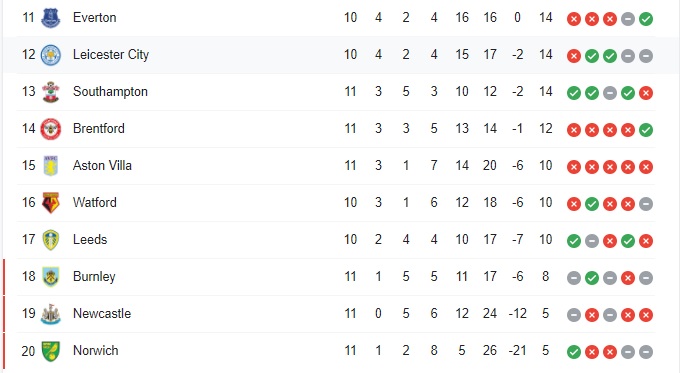The image size is (680, 373).
Task: Click Everton's latest green win icon
Action: tap(646, 19)
